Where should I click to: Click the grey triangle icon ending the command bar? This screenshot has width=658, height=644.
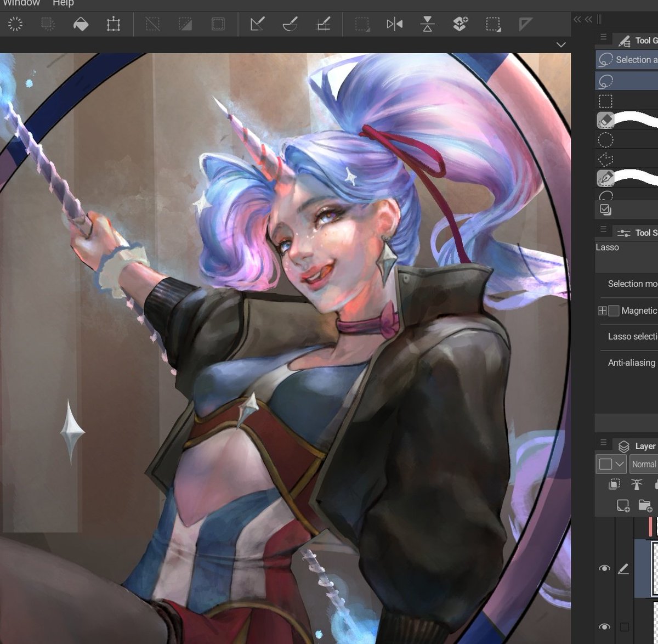click(525, 24)
